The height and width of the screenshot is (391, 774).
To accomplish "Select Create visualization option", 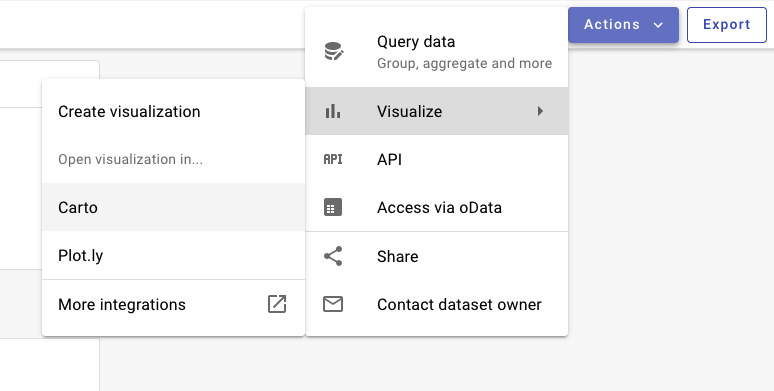I will coord(173,112).
